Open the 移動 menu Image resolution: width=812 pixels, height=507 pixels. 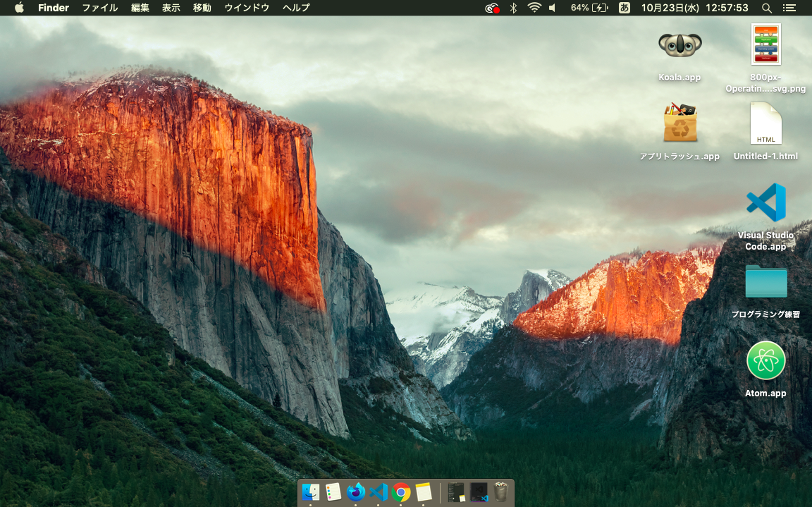click(x=202, y=8)
